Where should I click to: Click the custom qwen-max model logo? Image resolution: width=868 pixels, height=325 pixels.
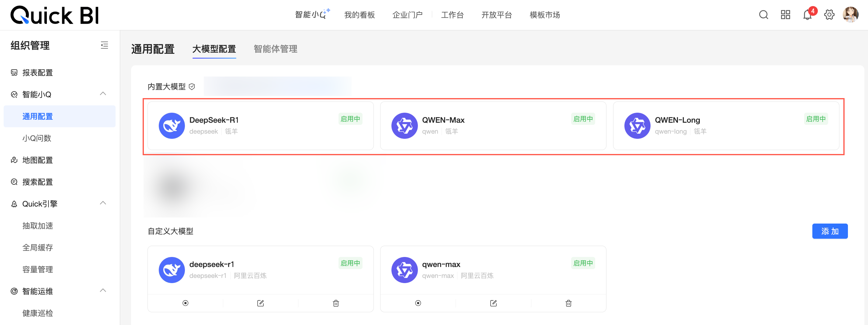point(404,270)
